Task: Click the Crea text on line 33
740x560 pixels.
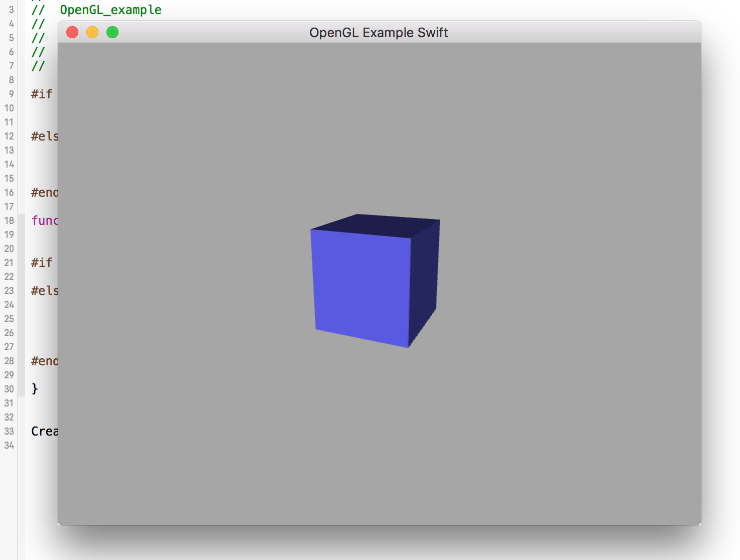Action: point(45,432)
